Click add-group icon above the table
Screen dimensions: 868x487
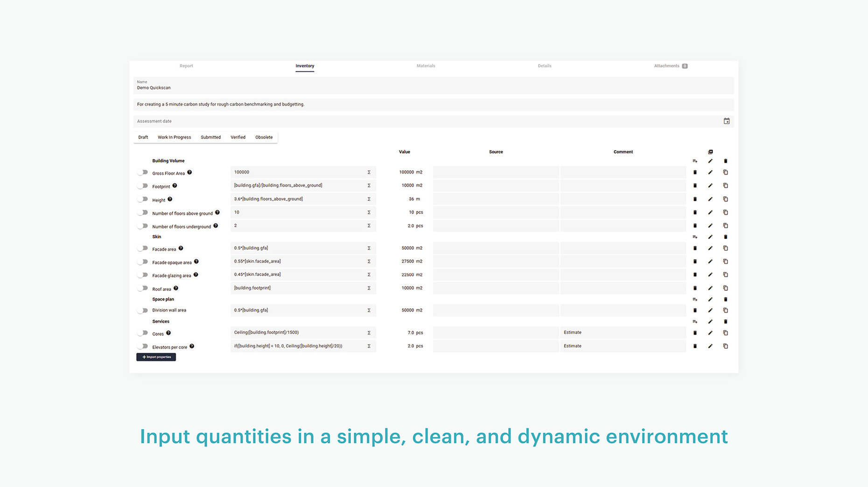(710, 152)
